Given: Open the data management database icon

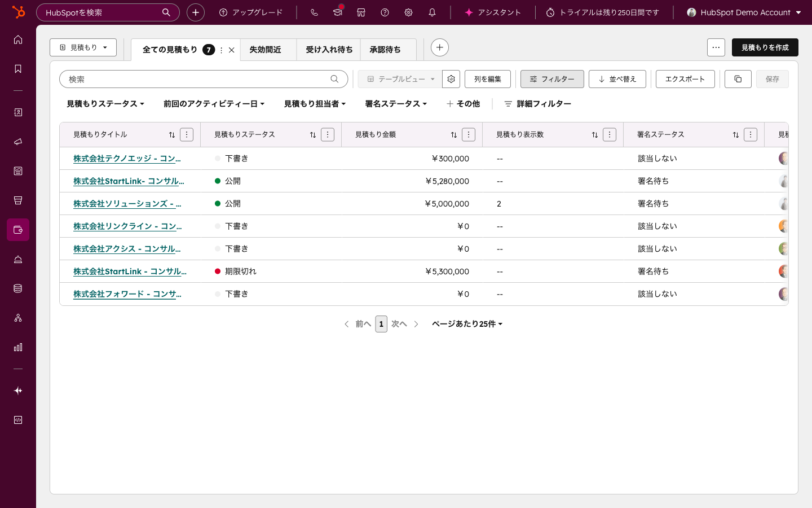Looking at the screenshot, I should tap(18, 288).
